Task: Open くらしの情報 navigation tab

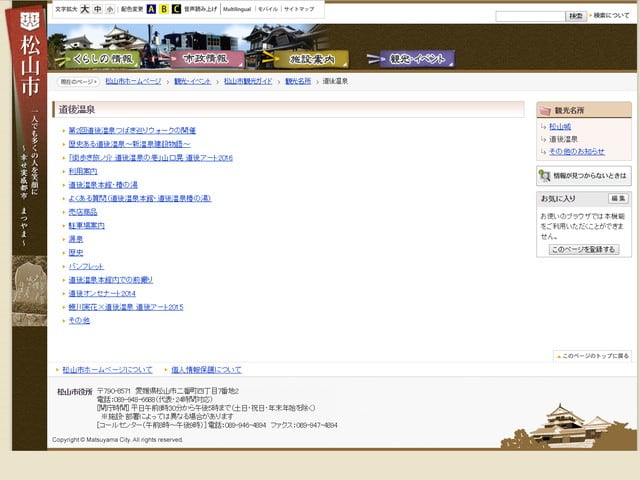Action: [102, 59]
